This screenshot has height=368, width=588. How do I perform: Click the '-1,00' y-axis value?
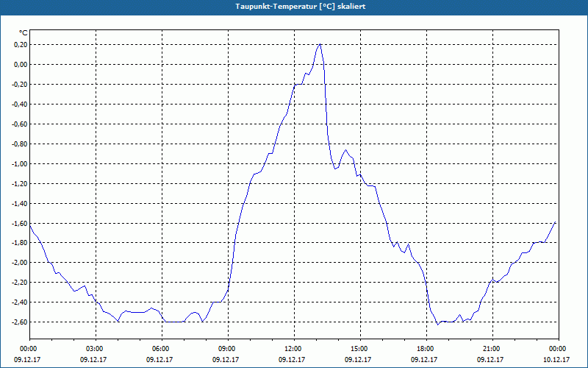[x=21, y=163]
